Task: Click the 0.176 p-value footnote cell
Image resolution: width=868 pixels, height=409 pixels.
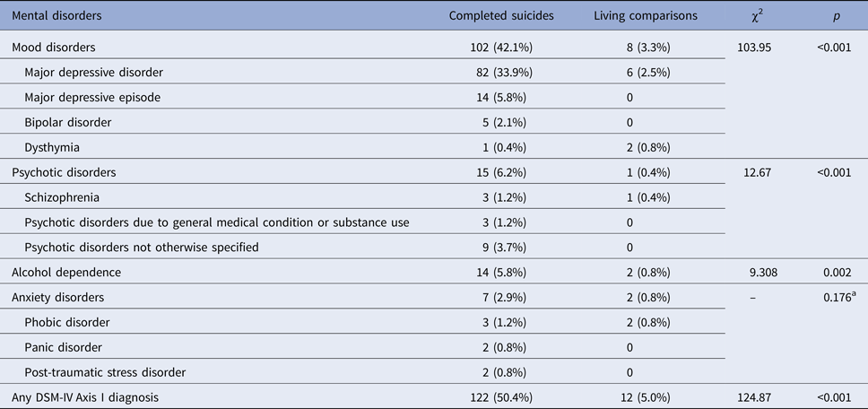Action: click(834, 296)
